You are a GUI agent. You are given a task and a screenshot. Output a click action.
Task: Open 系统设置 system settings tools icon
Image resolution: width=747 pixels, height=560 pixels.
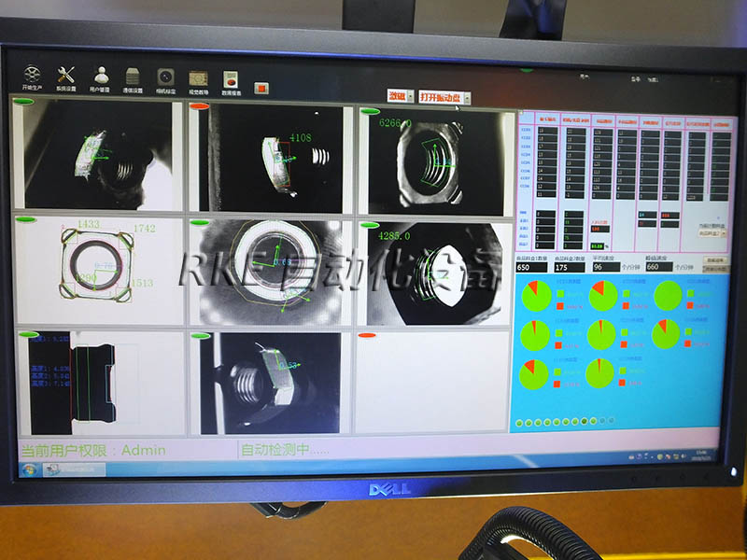pos(66,77)
